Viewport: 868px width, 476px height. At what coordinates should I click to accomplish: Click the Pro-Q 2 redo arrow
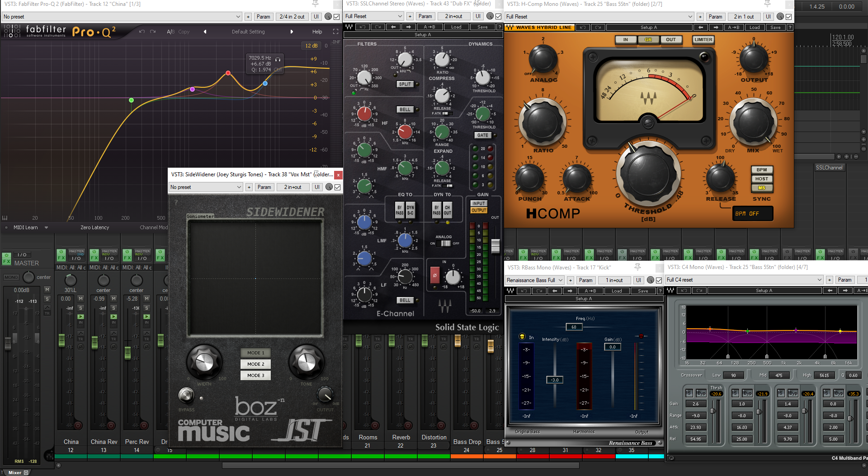click(x=153, y=32)
